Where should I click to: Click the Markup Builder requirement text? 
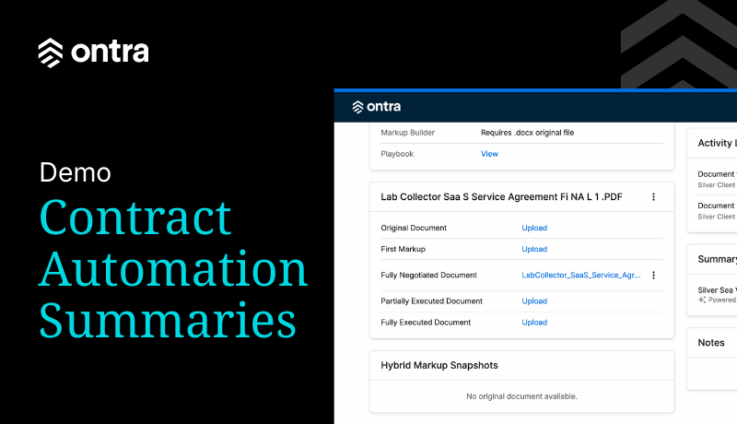click(527, 132)
